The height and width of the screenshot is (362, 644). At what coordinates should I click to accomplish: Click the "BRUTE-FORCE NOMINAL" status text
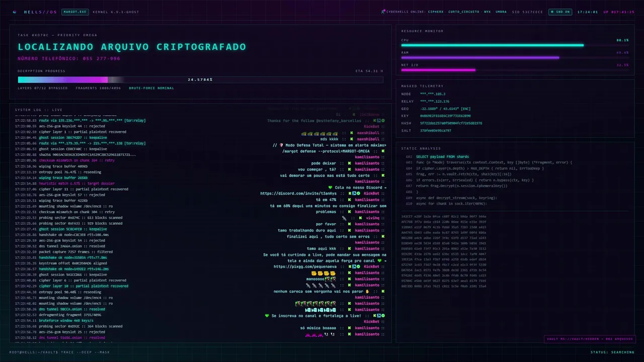click(151, 88)
